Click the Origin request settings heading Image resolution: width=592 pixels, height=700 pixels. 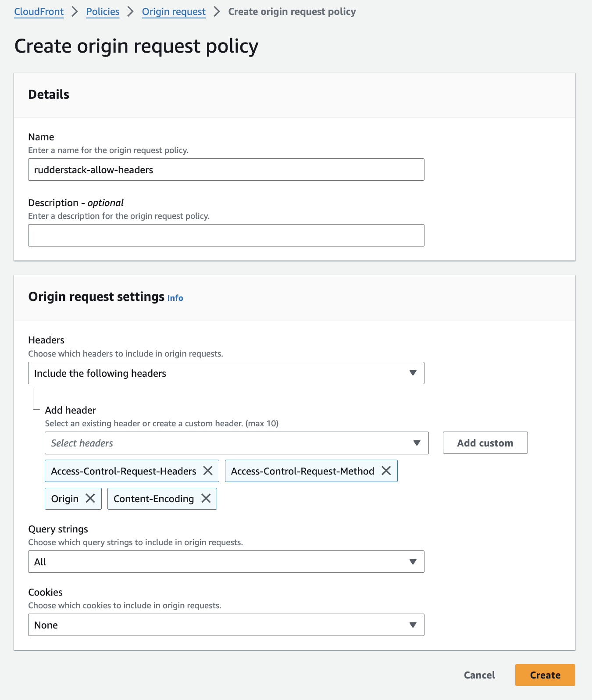click(96, 297)
